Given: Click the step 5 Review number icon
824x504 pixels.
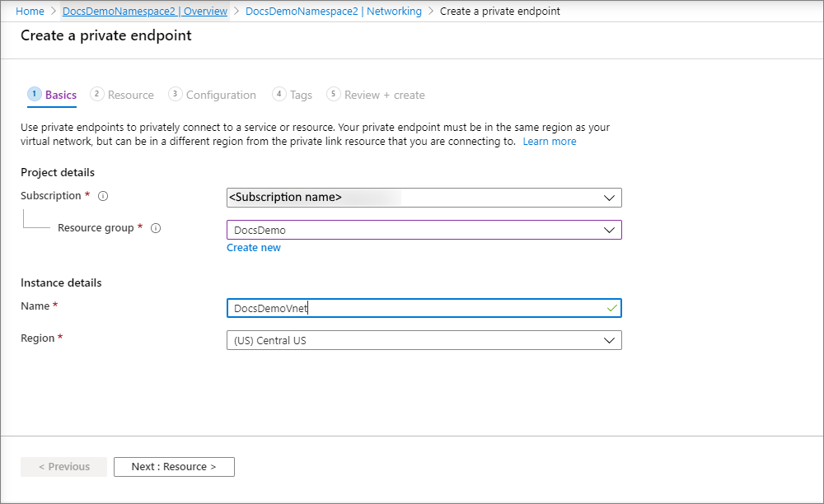Looking at the screenshot, I should (334, 95).
